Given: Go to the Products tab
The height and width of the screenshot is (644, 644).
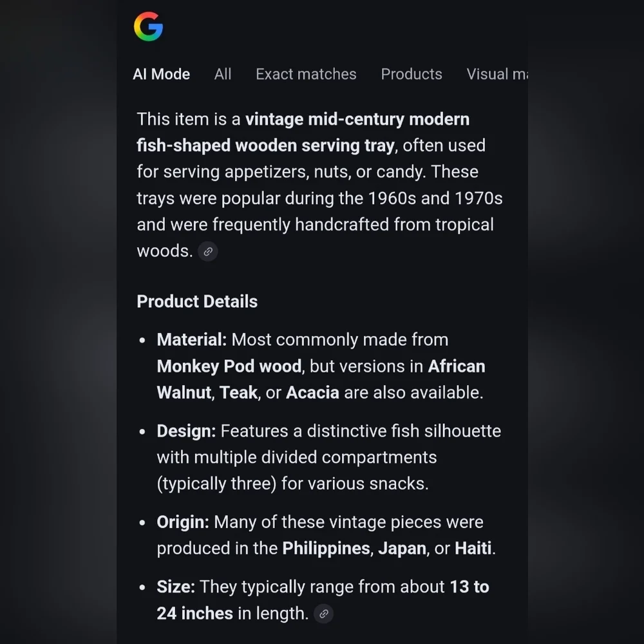Looking at the screenshot, I should 412,74.
